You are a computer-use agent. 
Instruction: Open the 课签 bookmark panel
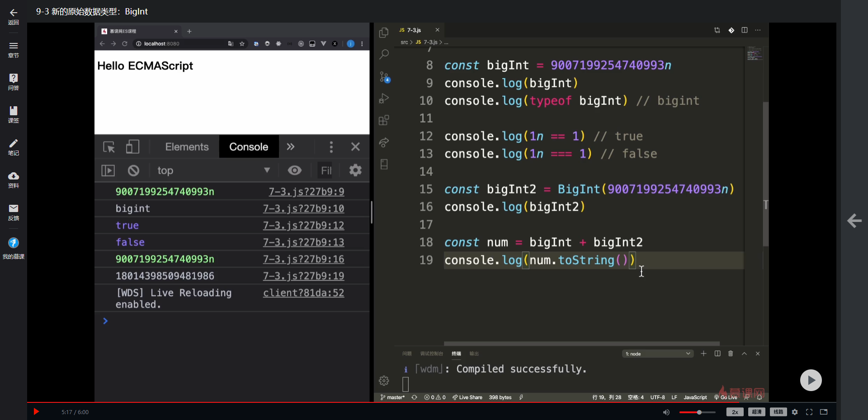tap(14, 114)
